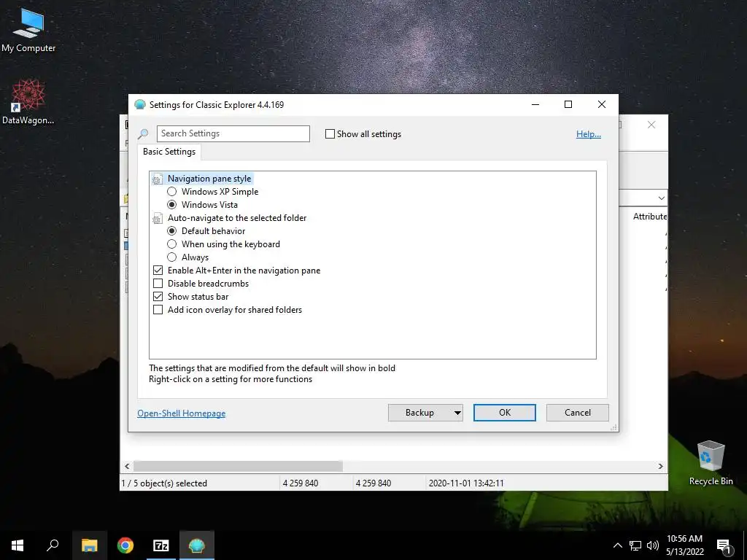The image size is (747, 560).
Task: Minimize the Classic Explorer settings window
Action: pyautogui.click(x=535, y=104)
